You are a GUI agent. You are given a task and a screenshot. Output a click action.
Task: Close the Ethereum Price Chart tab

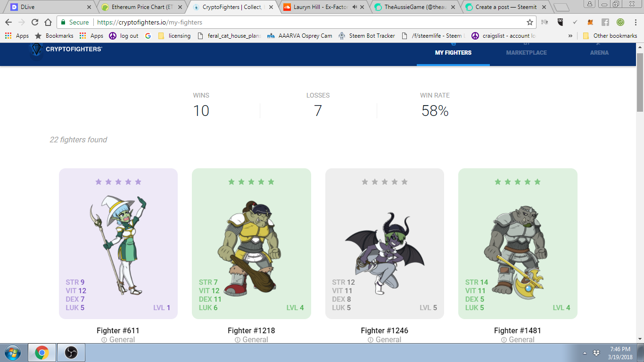[x=181, y=7]
